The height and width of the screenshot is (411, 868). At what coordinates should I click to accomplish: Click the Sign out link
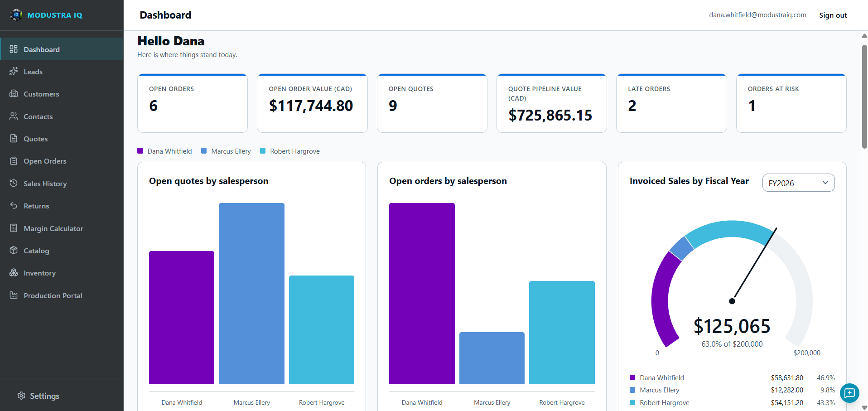coord(833,15)
